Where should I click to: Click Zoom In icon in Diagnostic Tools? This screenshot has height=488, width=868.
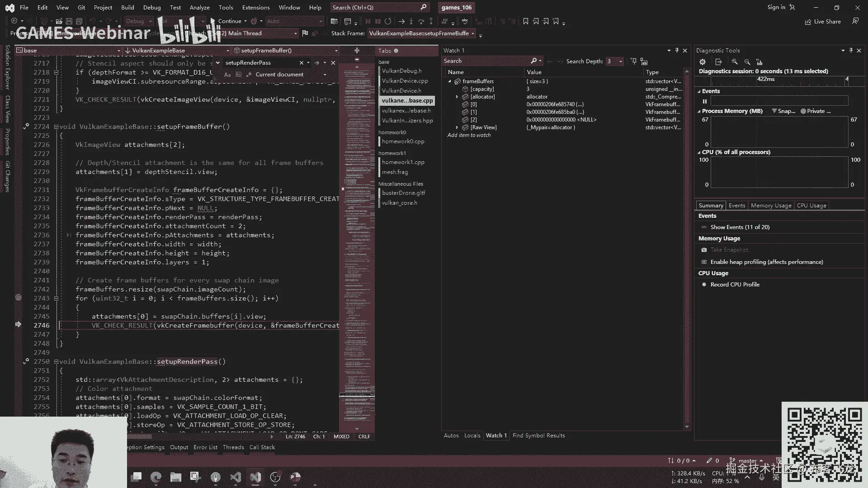click(735, 62)
